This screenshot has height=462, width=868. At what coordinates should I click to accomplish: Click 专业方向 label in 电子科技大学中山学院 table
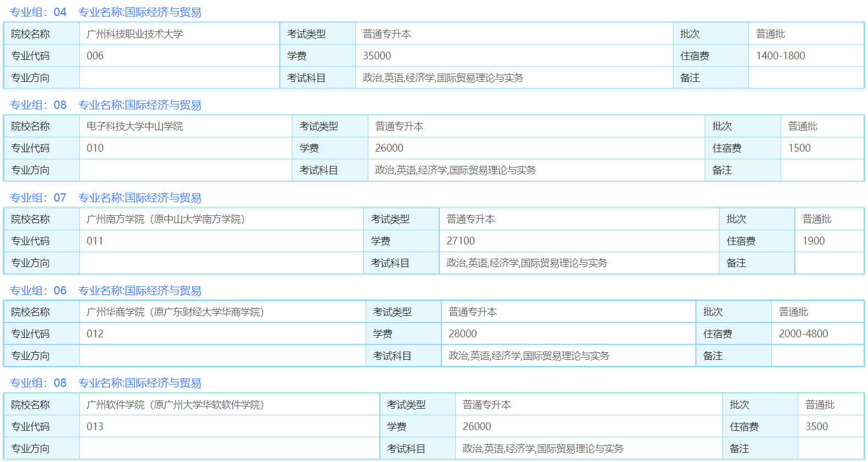tap(30, 170)
